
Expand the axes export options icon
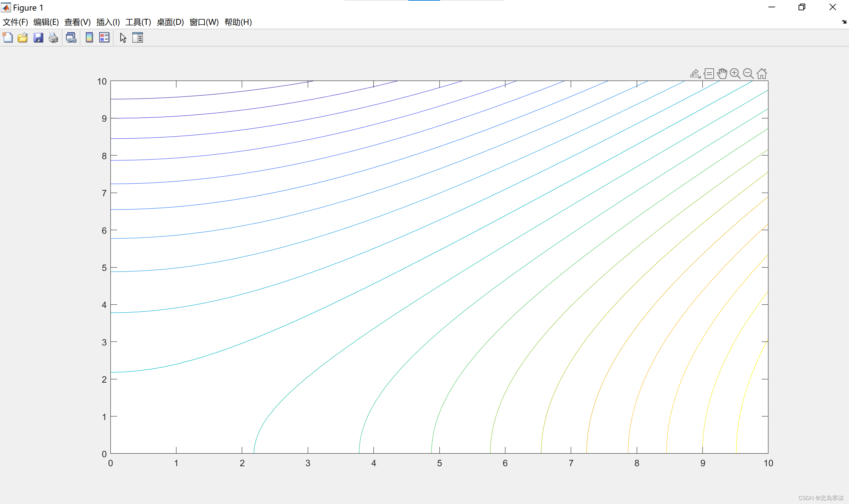pos(695,73)
